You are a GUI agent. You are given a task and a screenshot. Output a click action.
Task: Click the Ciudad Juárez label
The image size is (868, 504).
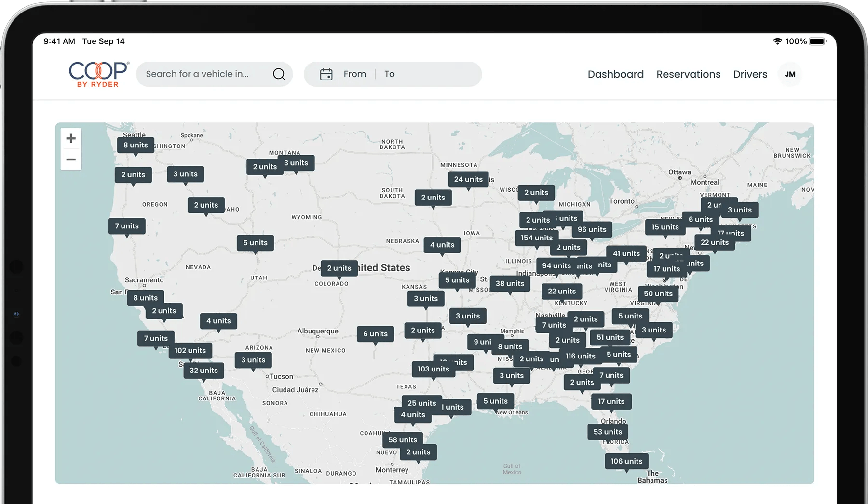(x=295, y=390)
